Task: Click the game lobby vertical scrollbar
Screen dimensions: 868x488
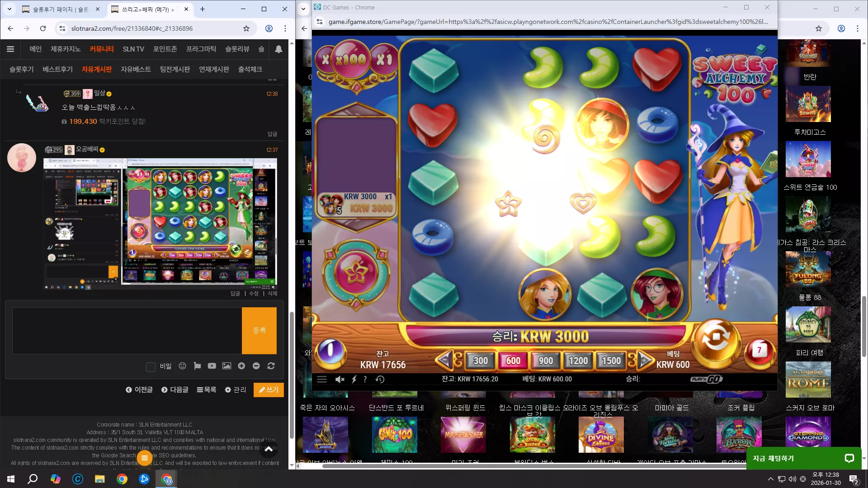Action: tap(864, 326)
